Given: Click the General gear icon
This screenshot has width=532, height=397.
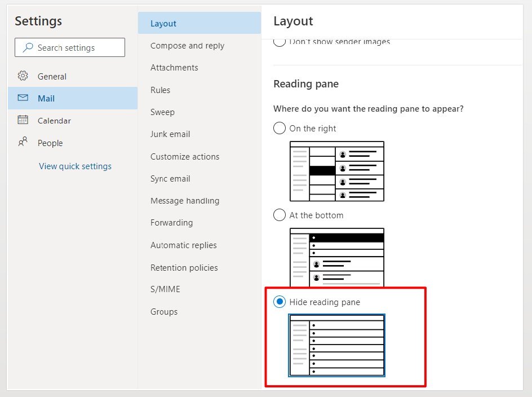Looking at the screenshot, I should (x=23, y=76).
